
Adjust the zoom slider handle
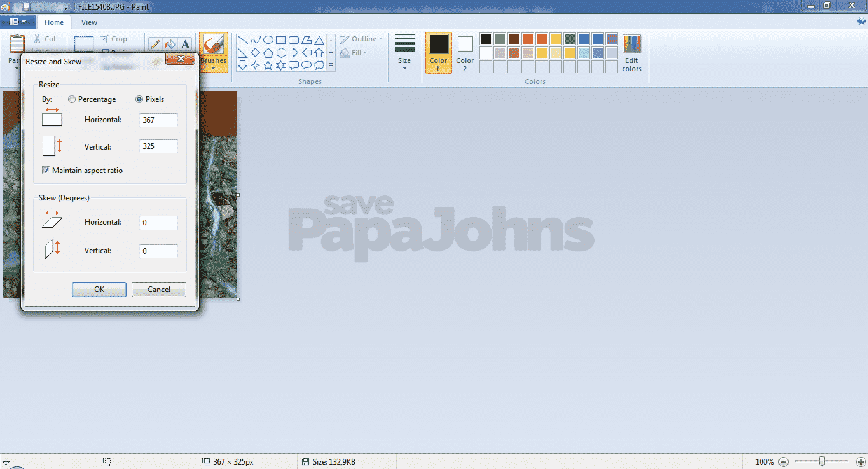[x=822, y=461]
